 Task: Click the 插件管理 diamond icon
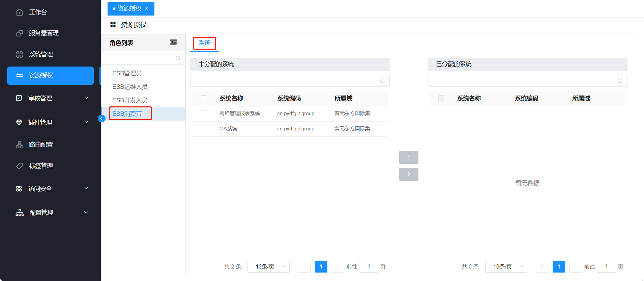point(19,122)
